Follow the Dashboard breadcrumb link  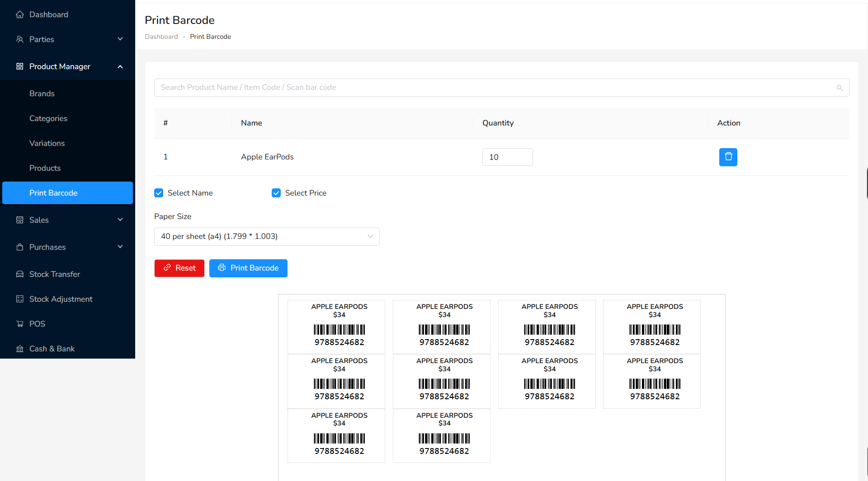(x=161, y=37)
